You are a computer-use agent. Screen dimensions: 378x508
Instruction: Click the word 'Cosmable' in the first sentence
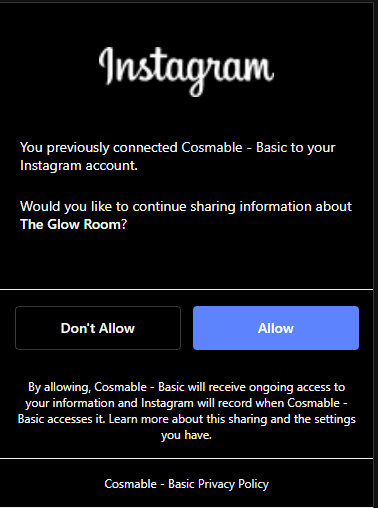[x=212, y=148]
